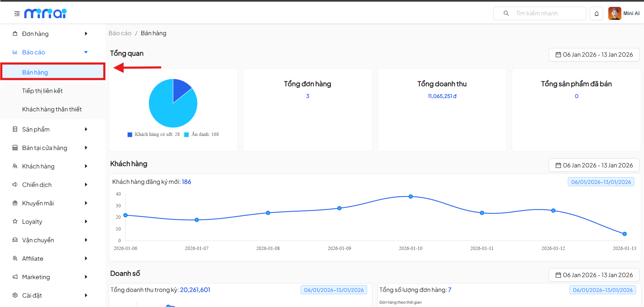Click the hamburger menu icon
This screenshot has height=307, width=644.
coord(17,14)
